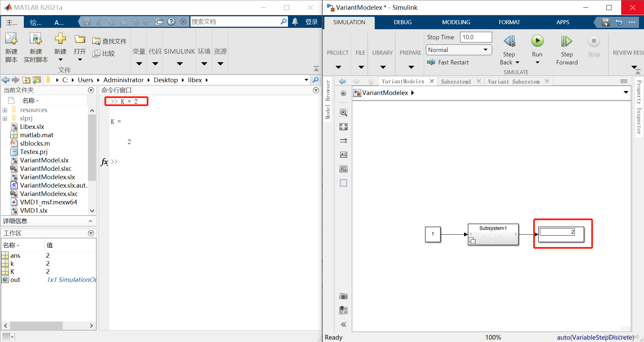Click the Fit to View icon in palette
This screenshot has width=644, height=342.
[x=343, y=127]
